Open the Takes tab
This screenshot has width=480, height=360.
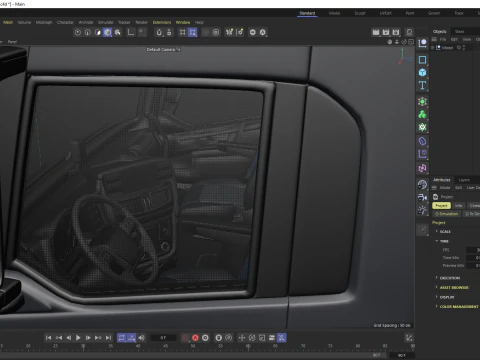point(459,31)
